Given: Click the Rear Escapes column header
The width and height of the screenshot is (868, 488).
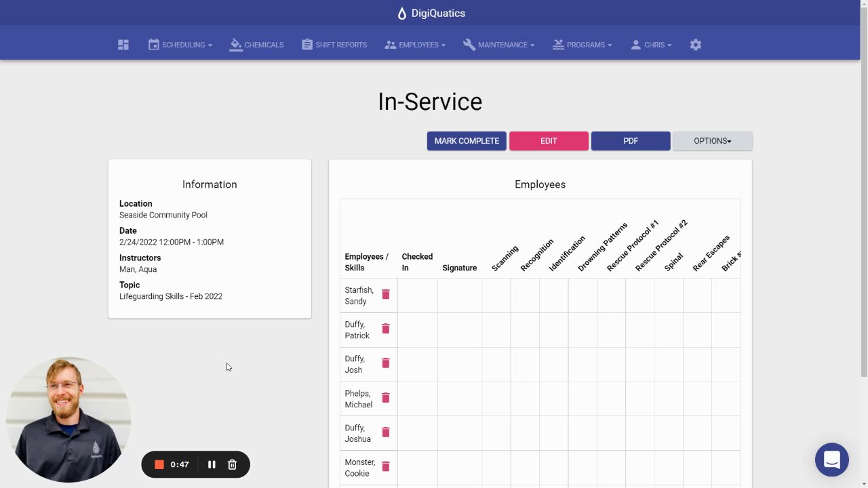Looking at the screenshot, I should tap(711, 253).
